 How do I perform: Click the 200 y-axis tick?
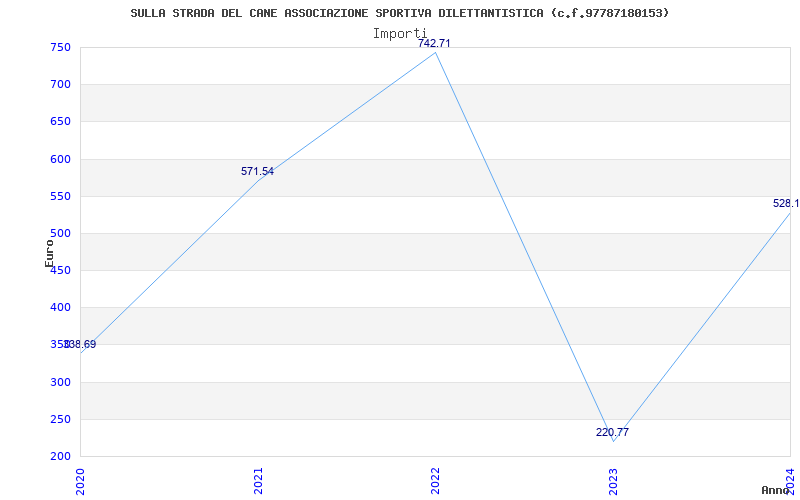point(60,457)
